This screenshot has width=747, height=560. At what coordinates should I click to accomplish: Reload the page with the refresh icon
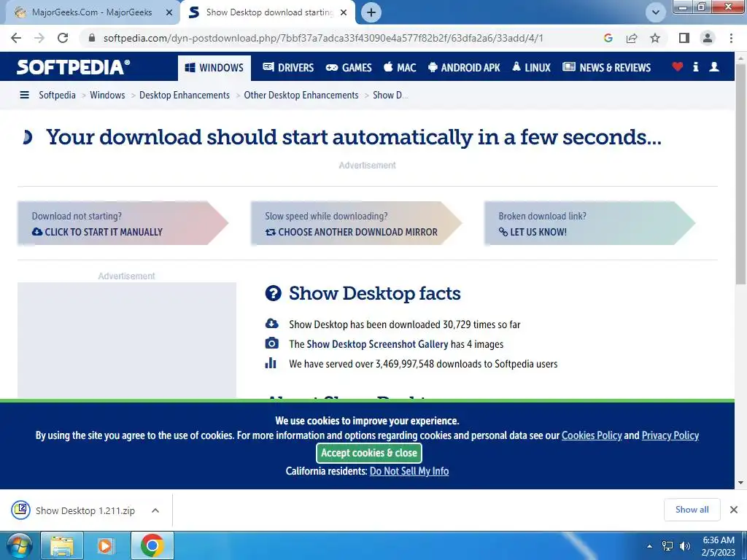(x=63, y=38)
